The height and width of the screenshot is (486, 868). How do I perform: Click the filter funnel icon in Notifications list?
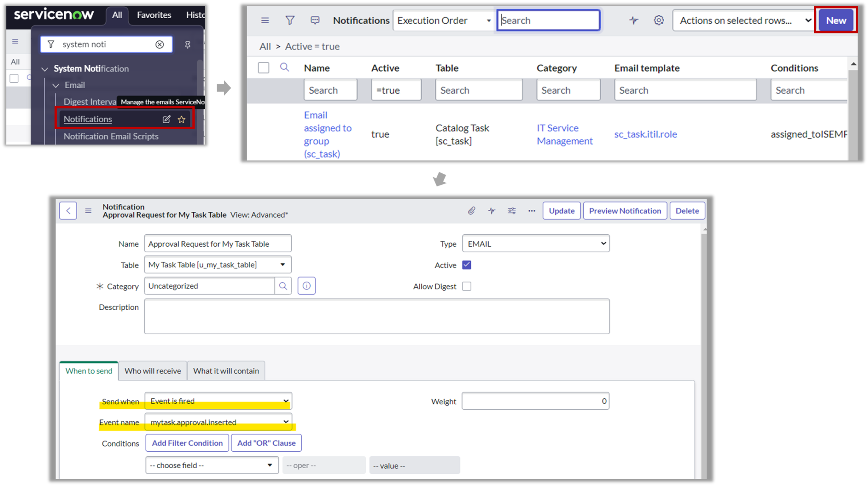point(290,20)
